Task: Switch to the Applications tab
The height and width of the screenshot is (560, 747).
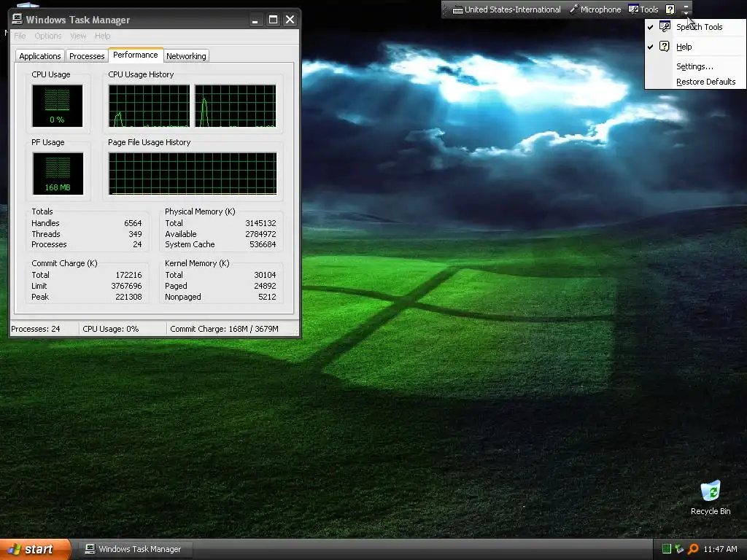Action: click(x=40, y=55)
